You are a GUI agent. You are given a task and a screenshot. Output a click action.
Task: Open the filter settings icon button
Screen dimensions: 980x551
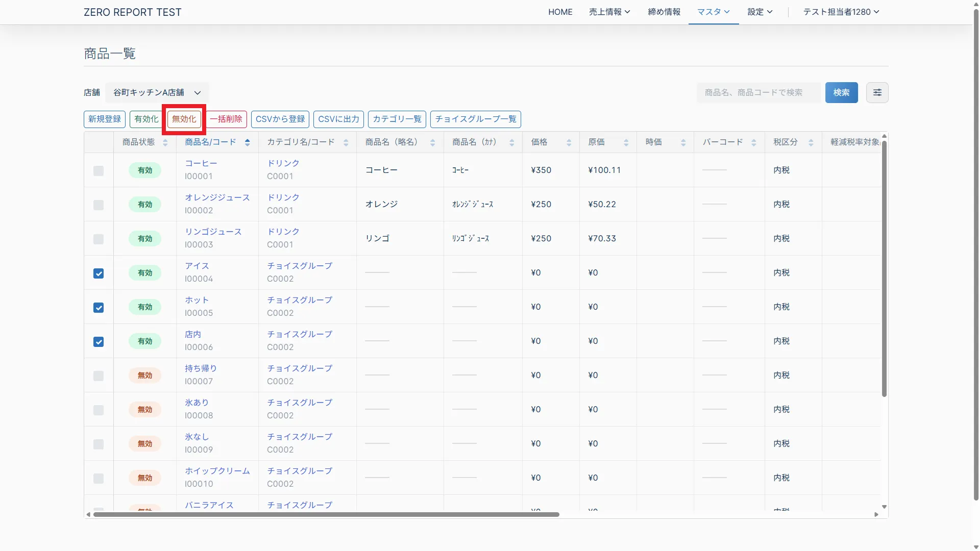click(x=877, y=92)
